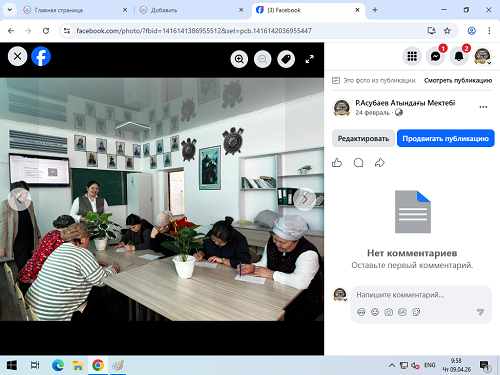Send the comment with arrow icon

(x=480, y=312)
